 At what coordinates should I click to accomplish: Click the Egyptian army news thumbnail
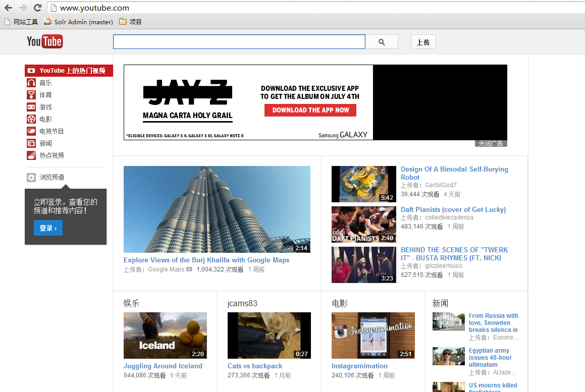[448, 356]
